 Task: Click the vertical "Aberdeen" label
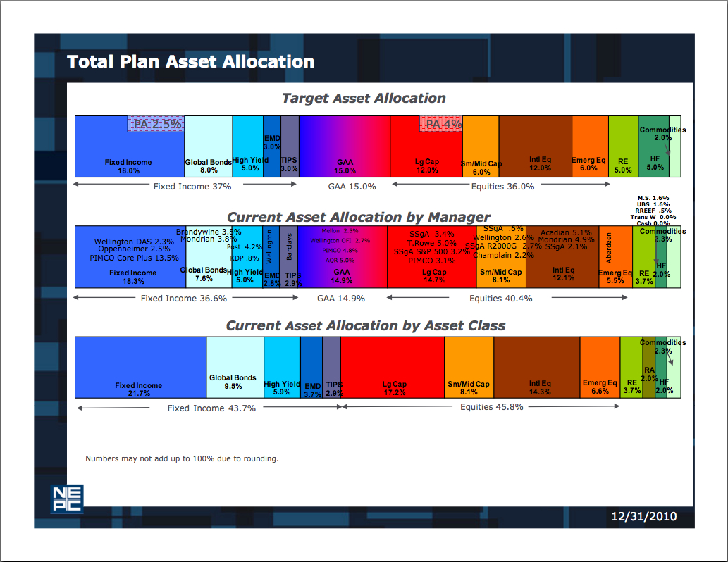click(609, 249)
